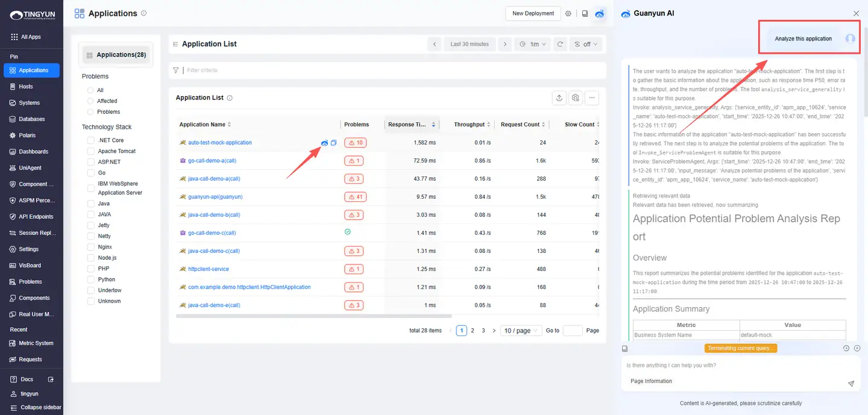Image resolution: width=868 pixels, height=415 pixels.
Task: Open the 1m interval dropdown
Action: tap(532, 44)
